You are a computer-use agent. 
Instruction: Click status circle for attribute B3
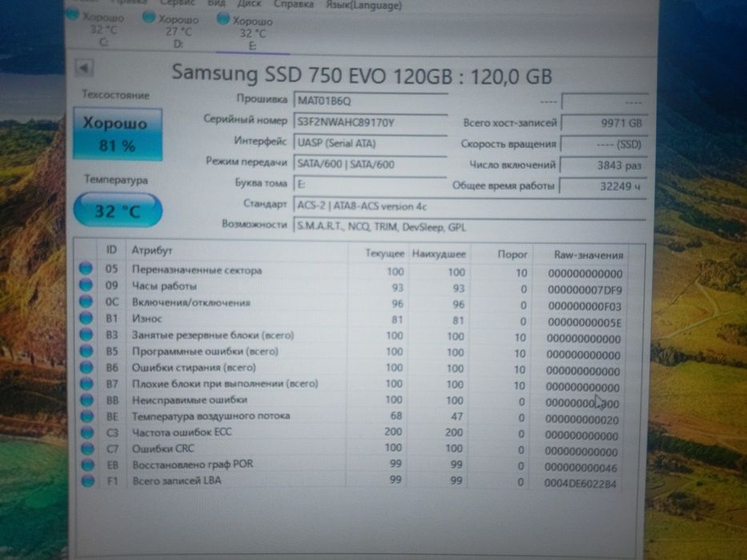86,334
